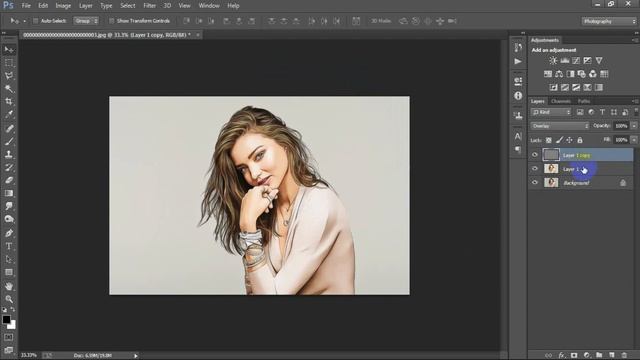Screen dimensions: 640x360
Task: Open the Window menu
Action: pos(209,6)
